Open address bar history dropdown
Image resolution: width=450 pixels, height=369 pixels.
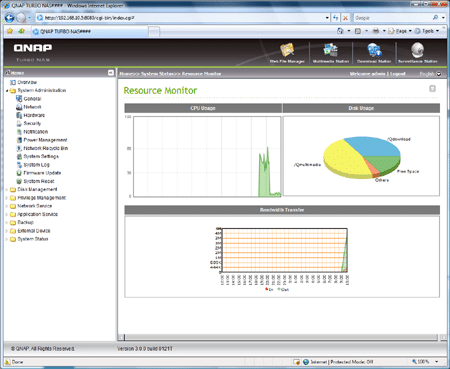pyautogui.click(x=327, y=18)
